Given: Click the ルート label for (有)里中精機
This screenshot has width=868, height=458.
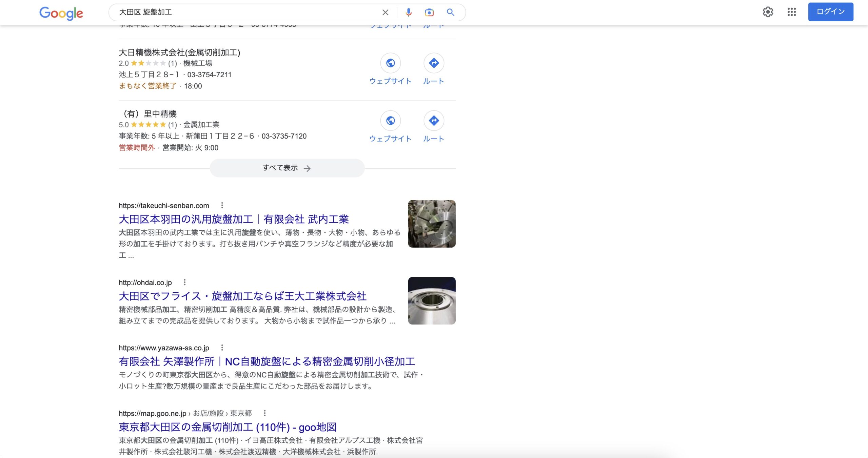Looking at the screenshot, I should click(x=434, y=139).
